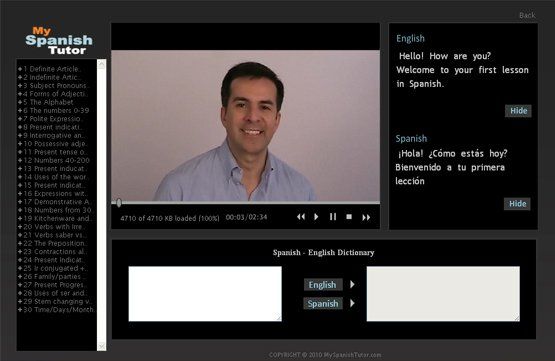Stop the video with the stop icon
Image resolution: width=555 pixels, height=361 pixels.
point(349,217)
